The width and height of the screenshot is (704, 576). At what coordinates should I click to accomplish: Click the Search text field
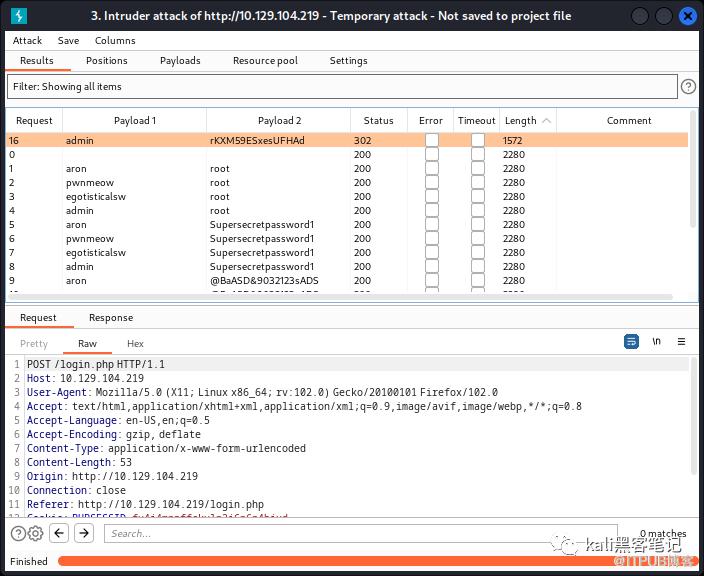360,534
